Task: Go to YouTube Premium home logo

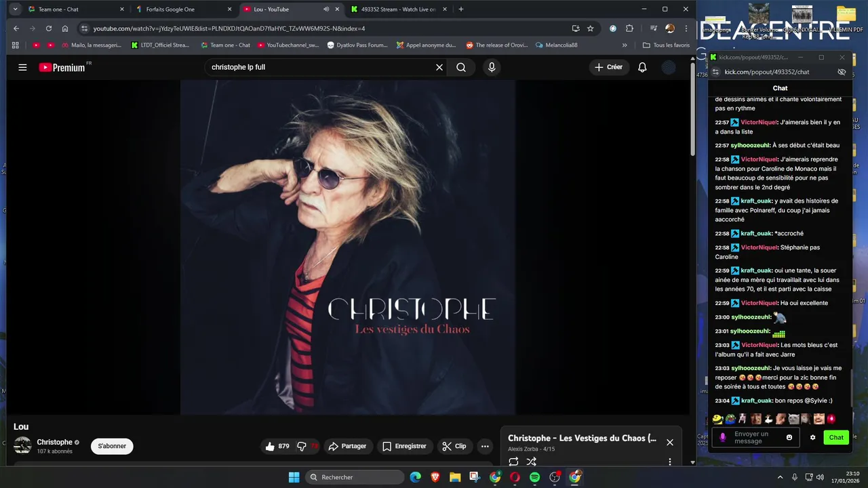Action: 62,67
